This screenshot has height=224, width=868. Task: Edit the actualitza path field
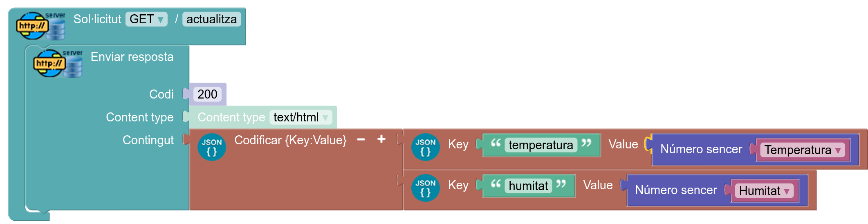[x=212, y=19]
